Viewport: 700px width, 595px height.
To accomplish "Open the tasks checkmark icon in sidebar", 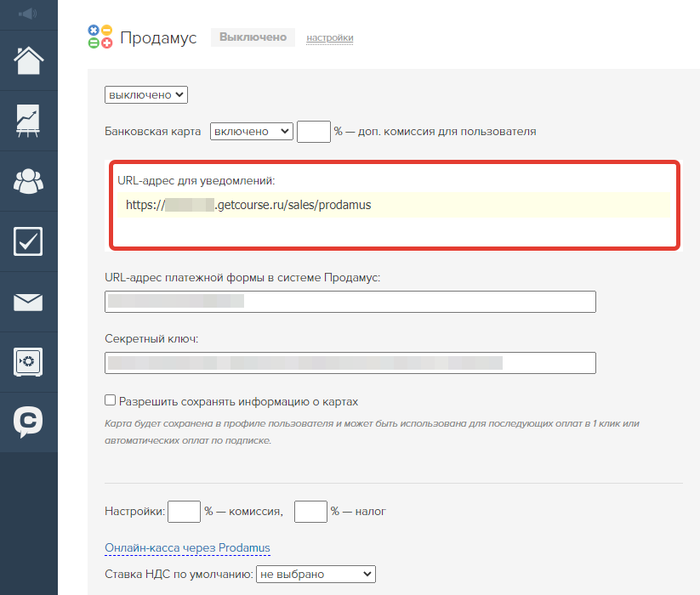I will click(28, 241).
